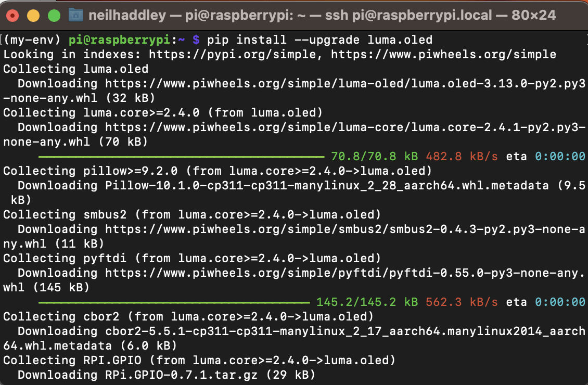Click the 'Collecting pyftdi' line
This screenshot has height=385, width=588.
tap(192, 258)
